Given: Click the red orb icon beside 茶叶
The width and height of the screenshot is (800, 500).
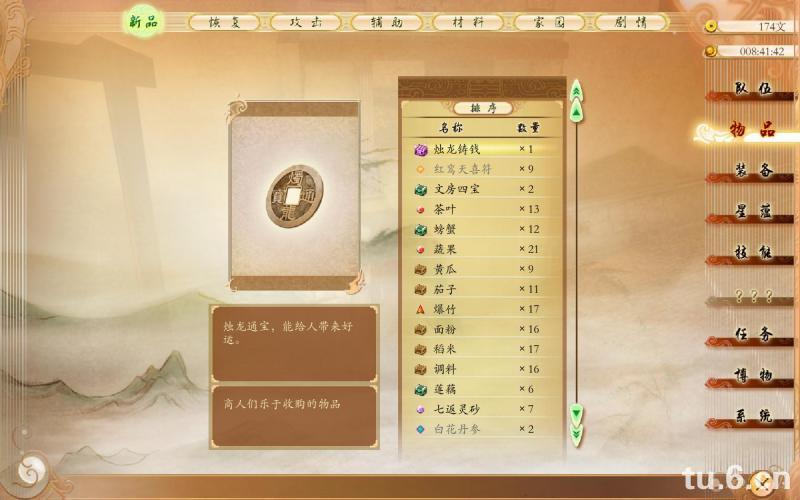Looking at the screenshot, I should click(x=420, y=210).
